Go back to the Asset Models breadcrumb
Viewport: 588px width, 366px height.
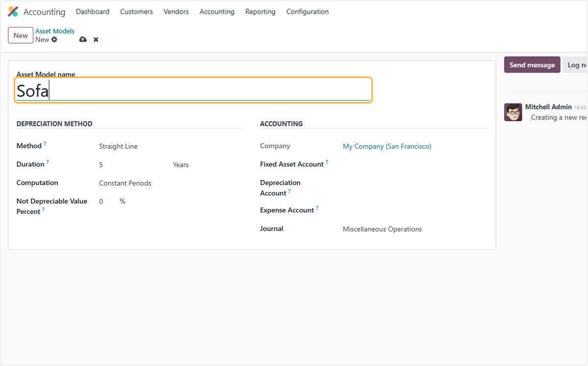pos(55,31)
